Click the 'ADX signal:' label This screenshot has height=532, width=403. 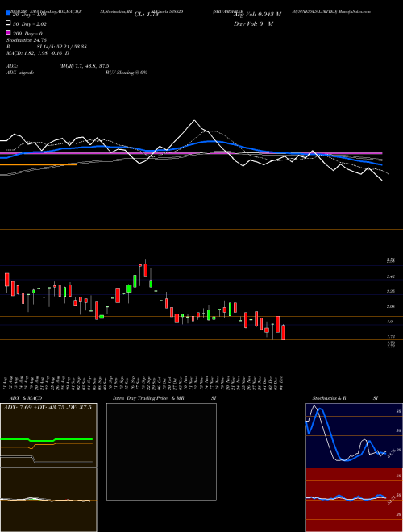[x=20, y=73]
